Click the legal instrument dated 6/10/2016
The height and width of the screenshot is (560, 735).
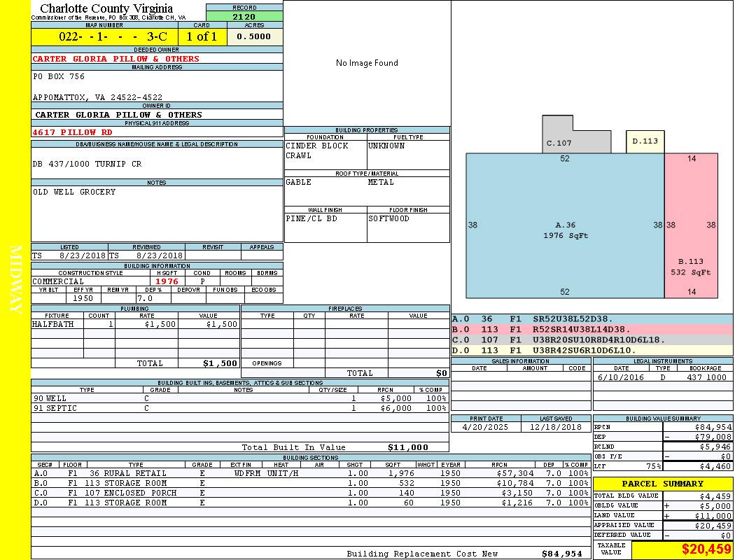661,377
